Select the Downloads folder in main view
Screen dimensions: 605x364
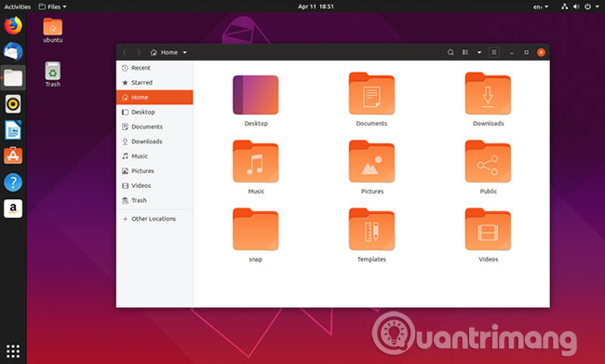(x=488, y=100)
